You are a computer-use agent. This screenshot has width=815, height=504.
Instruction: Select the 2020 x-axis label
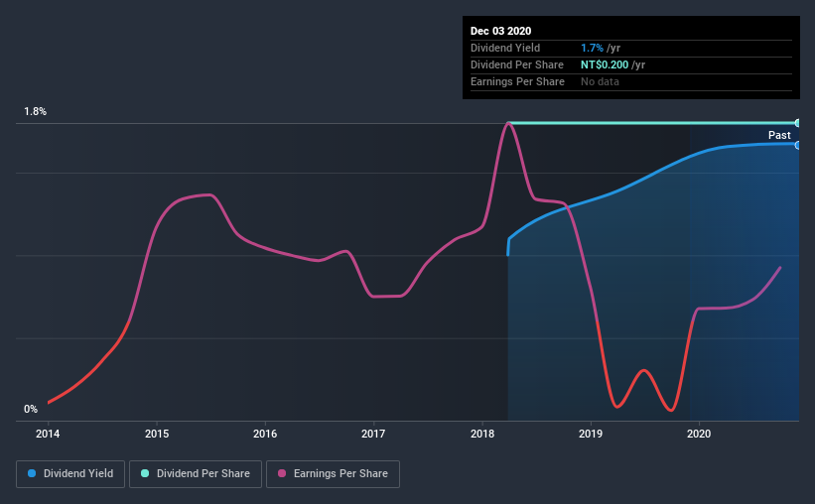[699, 434]
